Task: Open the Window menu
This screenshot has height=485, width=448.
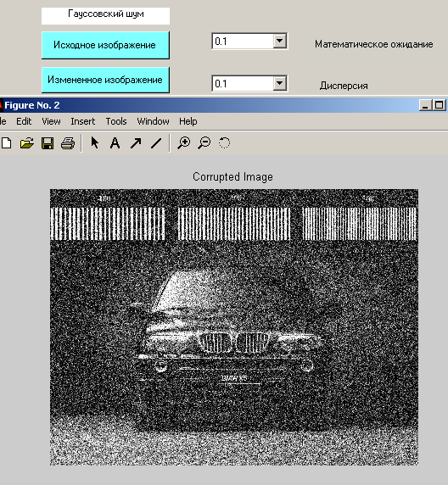Action: pyautogui.click(x=153, y=121)
